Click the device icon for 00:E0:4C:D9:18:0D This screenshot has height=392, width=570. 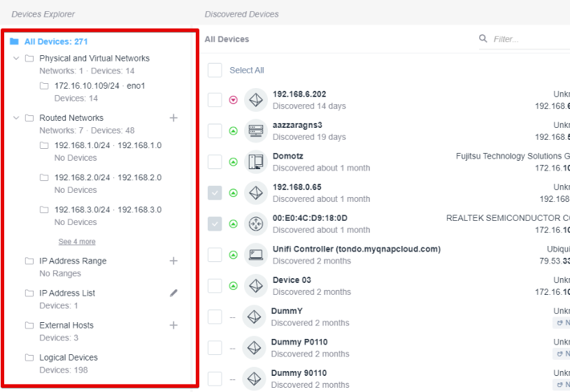256,224
